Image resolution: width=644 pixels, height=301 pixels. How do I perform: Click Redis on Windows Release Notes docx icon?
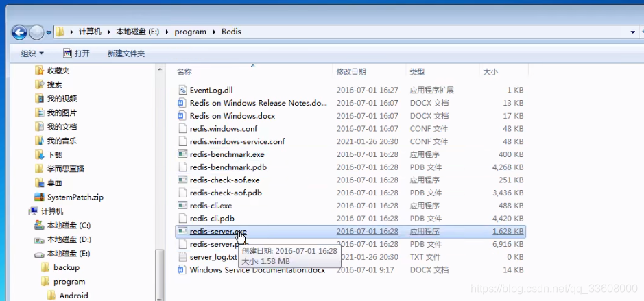click(182, 103)
